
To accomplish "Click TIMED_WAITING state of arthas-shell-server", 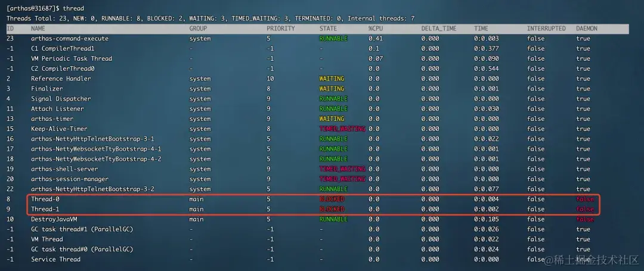I will tap(342, 169).
